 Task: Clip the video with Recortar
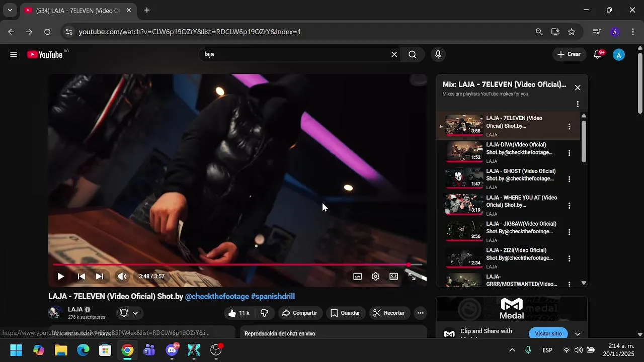click(389, 313)
